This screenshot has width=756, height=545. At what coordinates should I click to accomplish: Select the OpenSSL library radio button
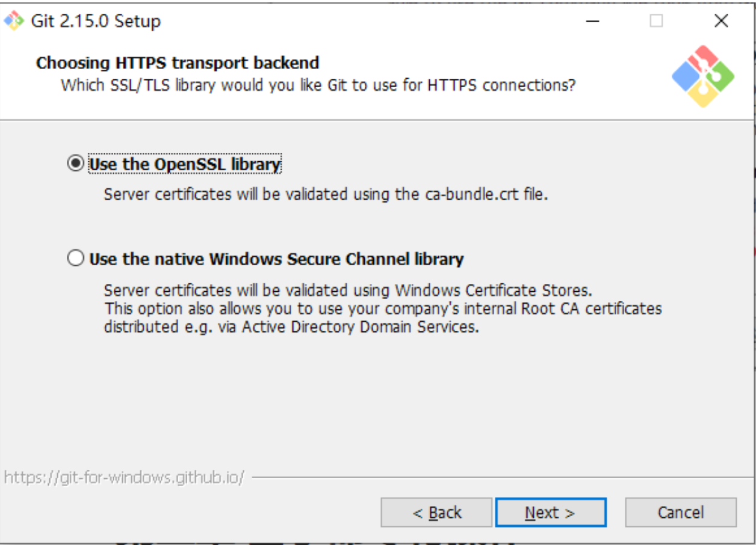(75, 164)
